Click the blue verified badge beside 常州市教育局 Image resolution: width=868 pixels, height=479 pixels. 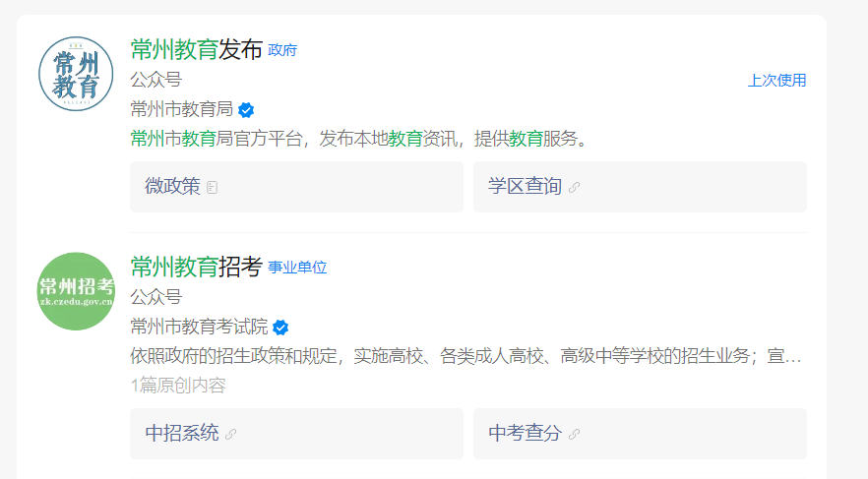point(246,110)
